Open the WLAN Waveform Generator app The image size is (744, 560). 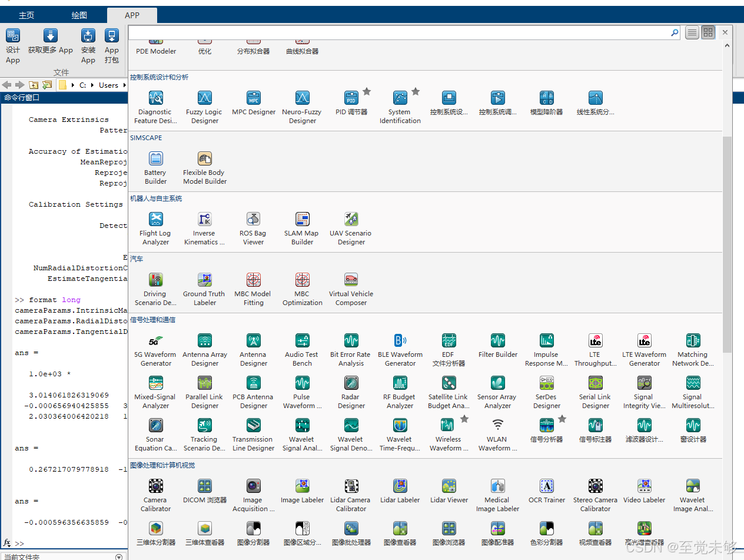[x=498, y=435]
